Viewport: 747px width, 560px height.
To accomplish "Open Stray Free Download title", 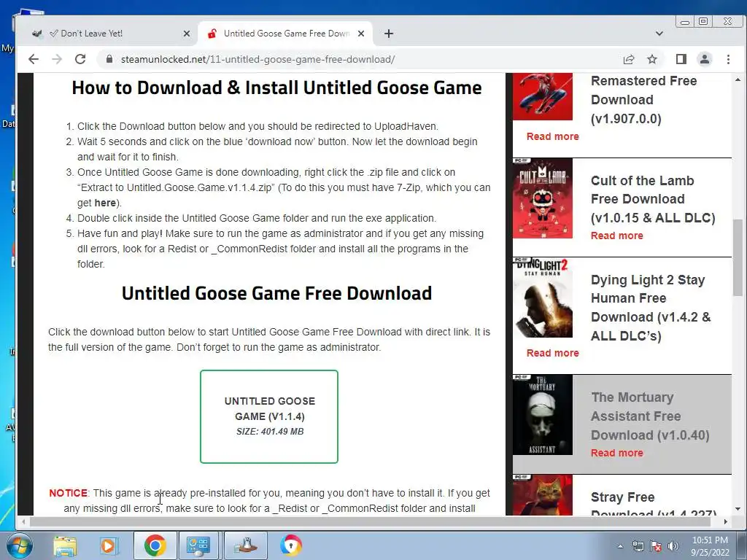I will click(x=653, y=504).
